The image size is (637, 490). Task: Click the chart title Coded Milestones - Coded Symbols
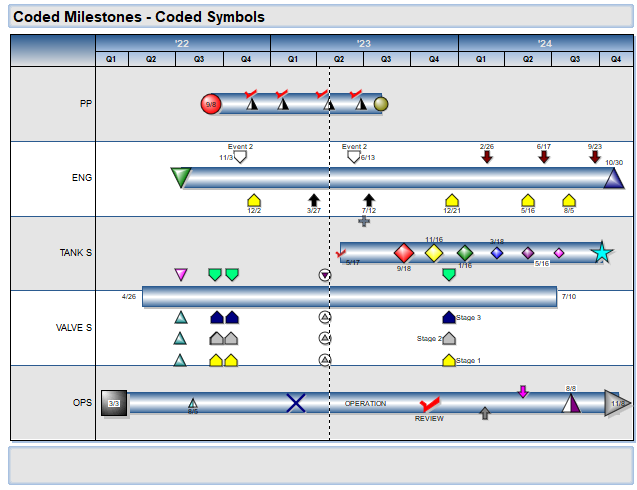pos(139,17)
